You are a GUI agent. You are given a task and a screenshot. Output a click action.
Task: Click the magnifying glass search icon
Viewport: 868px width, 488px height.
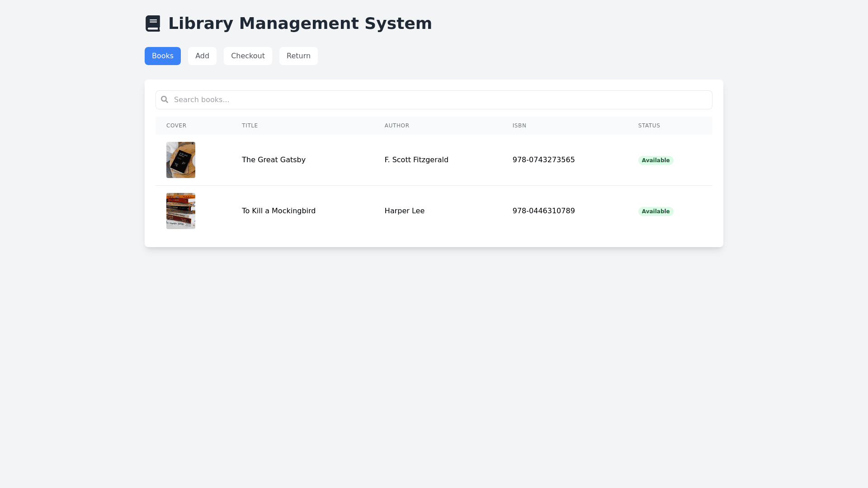165,99
